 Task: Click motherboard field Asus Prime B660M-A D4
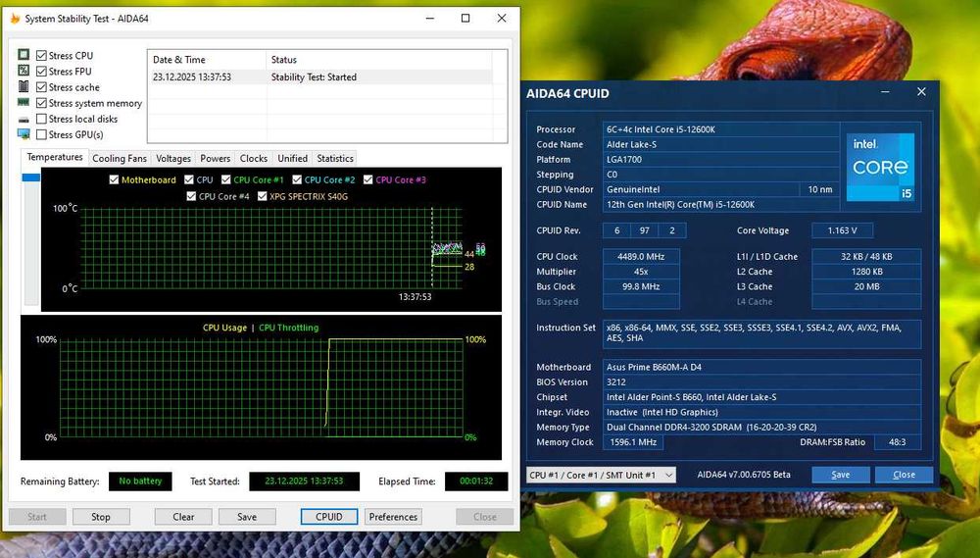pyautogui.click(x=761, y=367)
